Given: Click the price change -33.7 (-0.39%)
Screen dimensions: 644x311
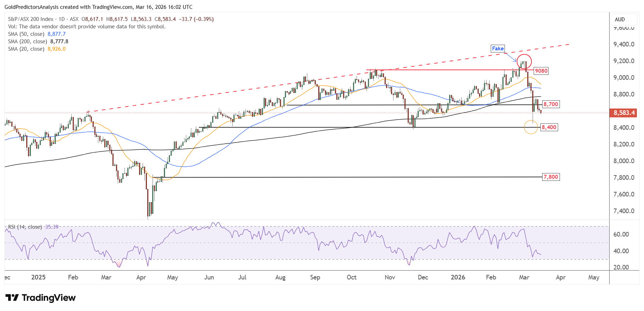Looking at the screenshot, I should [x=196, y=19].
